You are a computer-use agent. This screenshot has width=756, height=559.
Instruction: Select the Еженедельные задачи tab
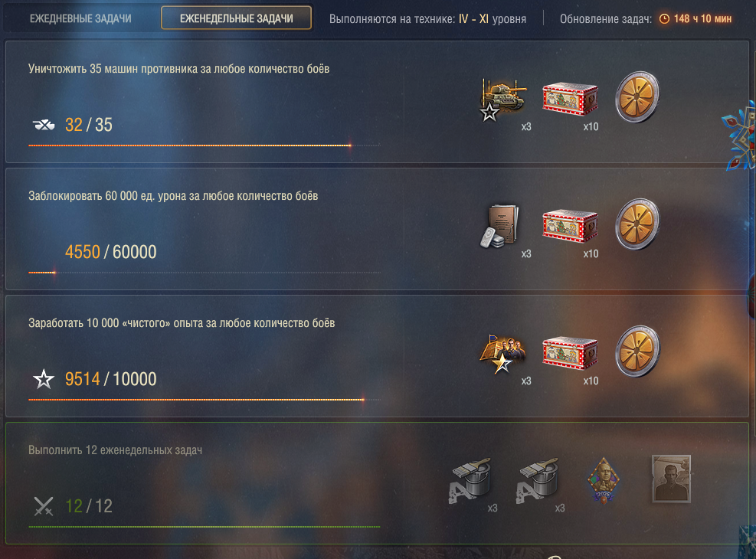pos(236,18)
